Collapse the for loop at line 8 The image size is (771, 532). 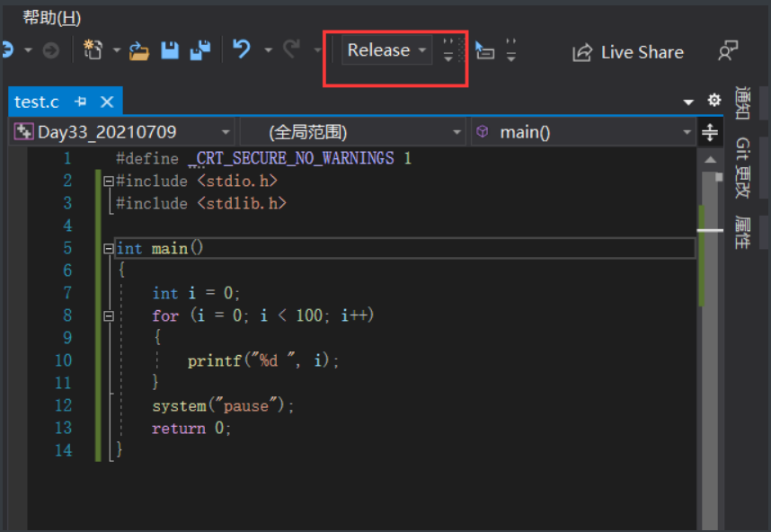(109, 316)
